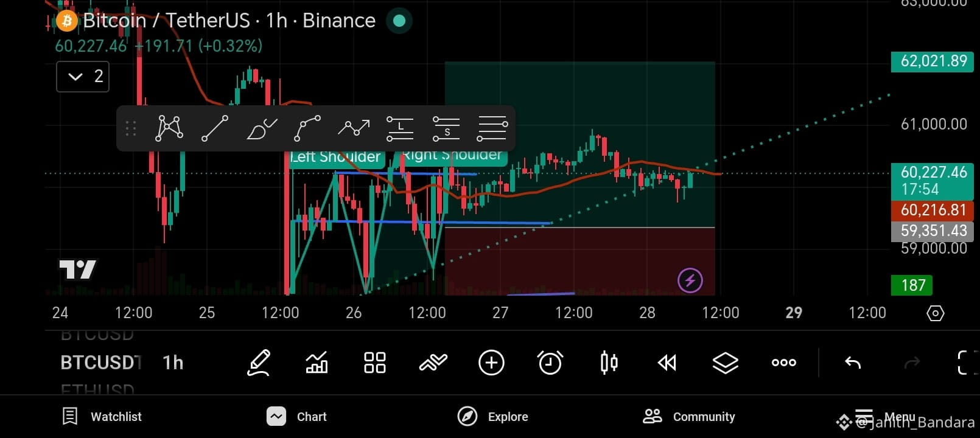Grab the drawing toolbar dotted handle
Image resolution: width=980 pixels, height=438 pixels.
130,128
